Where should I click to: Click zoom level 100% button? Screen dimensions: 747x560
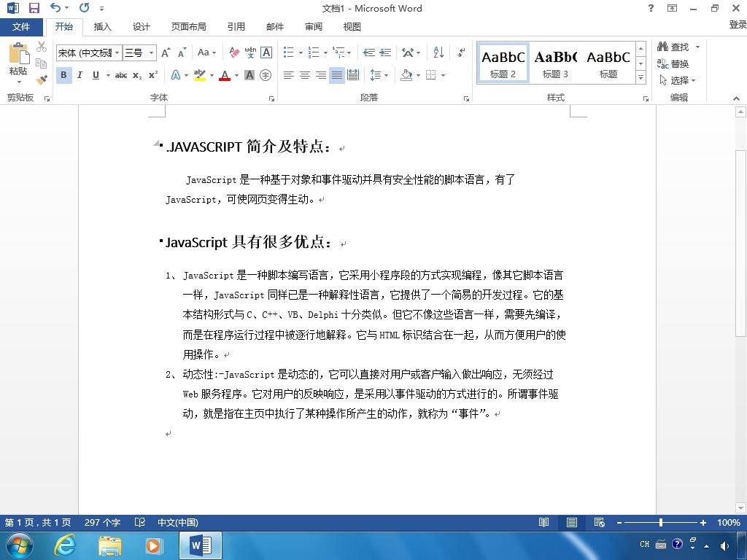[x=729, y=522]
